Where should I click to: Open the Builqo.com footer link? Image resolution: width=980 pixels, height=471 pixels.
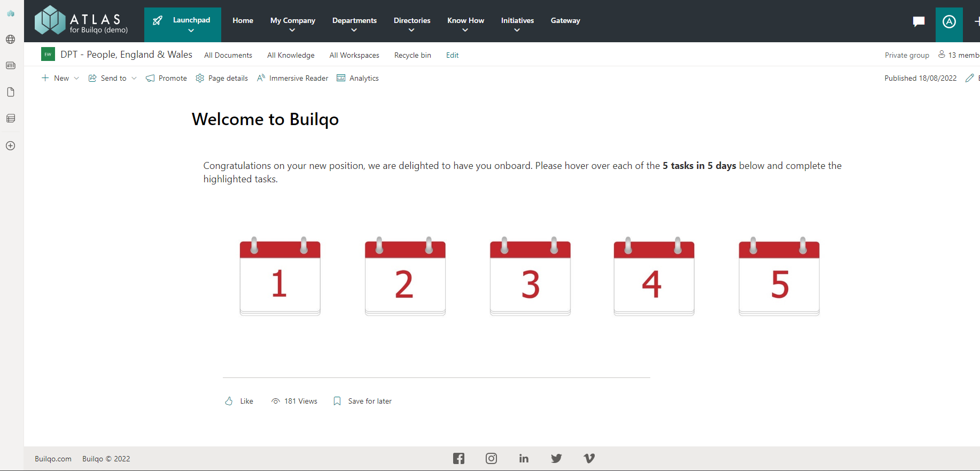(x=53, y=459)
